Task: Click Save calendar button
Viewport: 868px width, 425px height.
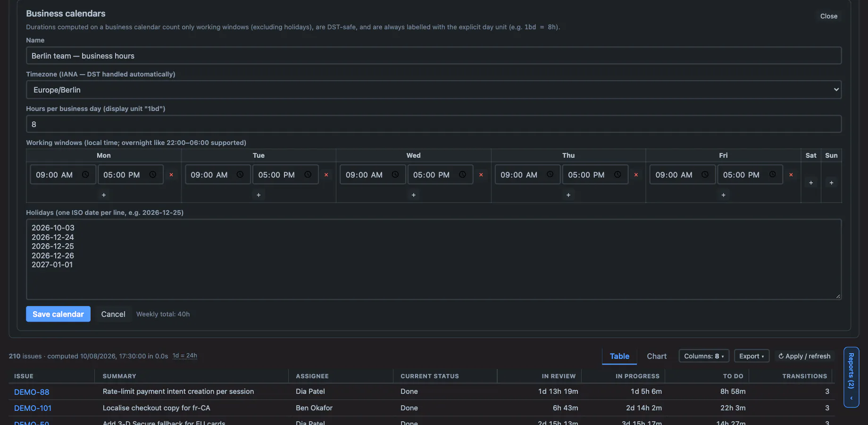Action: tap(58, 314)
